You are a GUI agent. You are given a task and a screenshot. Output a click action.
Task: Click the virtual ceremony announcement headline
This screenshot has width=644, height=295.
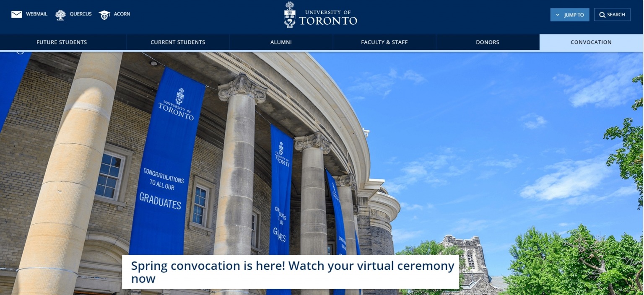click(x=292, y=272)
